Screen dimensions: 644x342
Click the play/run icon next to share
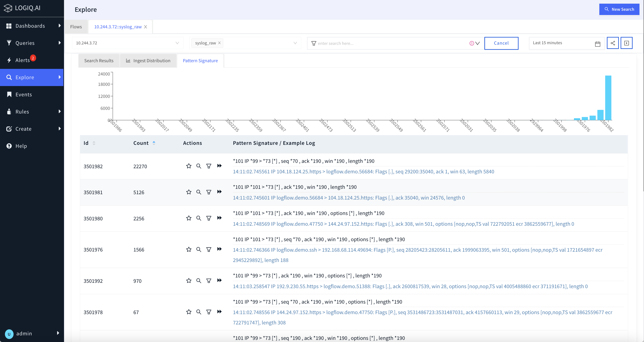626,43
